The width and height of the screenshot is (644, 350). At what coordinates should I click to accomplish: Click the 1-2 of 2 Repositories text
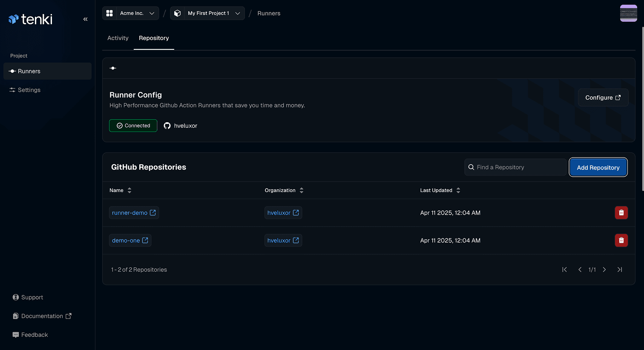coord(139,270)
